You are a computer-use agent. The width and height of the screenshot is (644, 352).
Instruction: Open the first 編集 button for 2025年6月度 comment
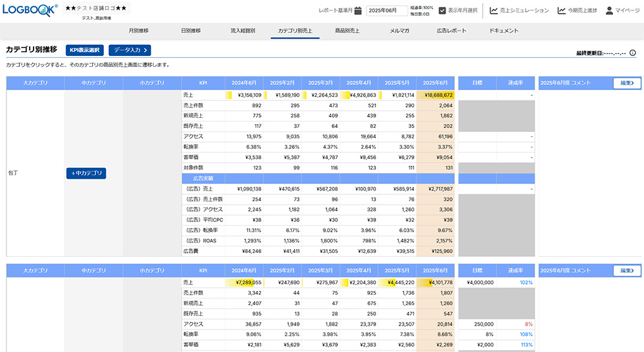click(627, 82)
